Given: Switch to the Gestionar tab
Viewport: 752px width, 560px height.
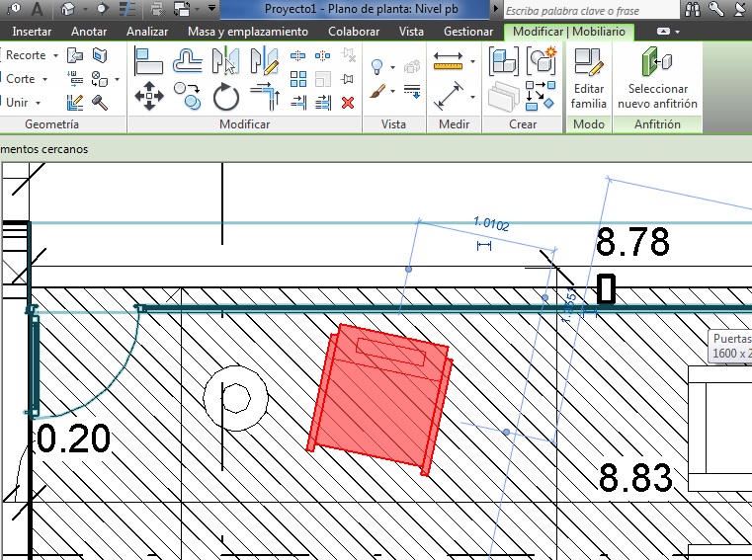Looking at the screenshot, I should [467, 32].
